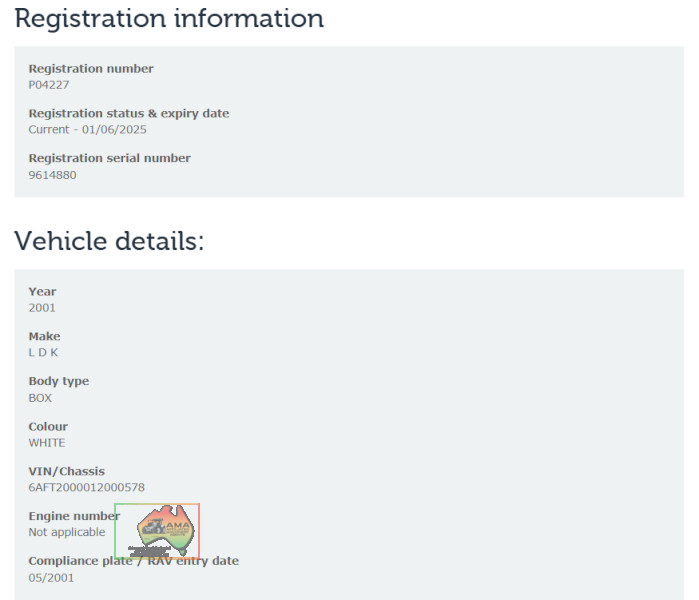
Task: Click the AMA Australia map logo
Action: click(158, 531)
